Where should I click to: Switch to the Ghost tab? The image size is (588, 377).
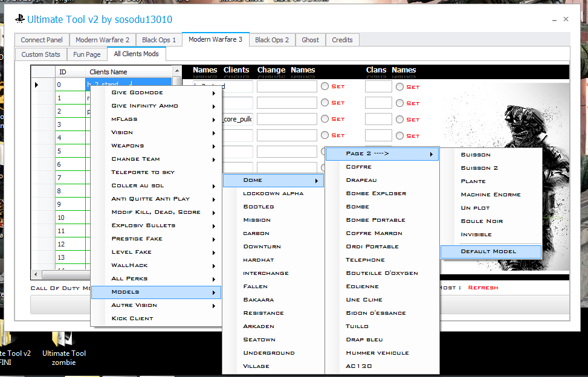pos(310,40)
